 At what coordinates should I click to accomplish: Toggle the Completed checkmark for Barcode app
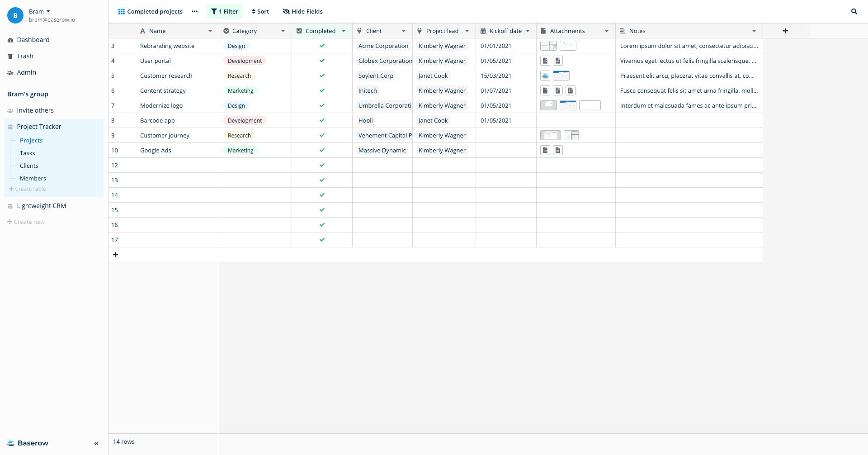pos(322,120)
